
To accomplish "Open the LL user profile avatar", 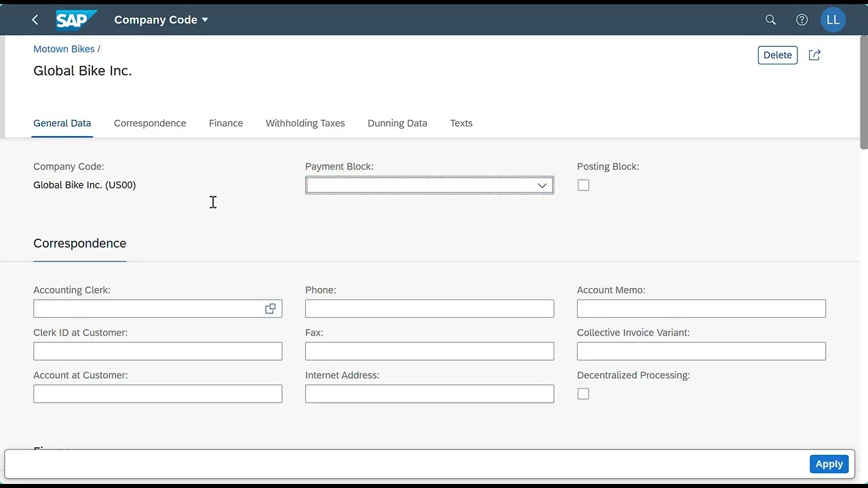I will [833, 20].
